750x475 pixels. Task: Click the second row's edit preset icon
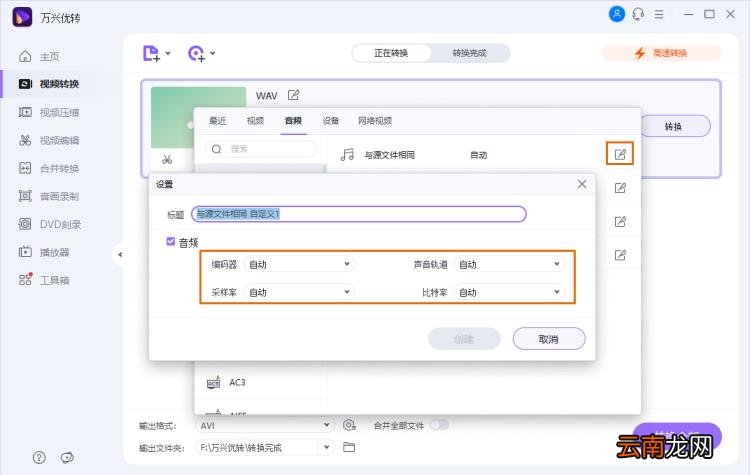pyautogui.click(x=620, y=188)
